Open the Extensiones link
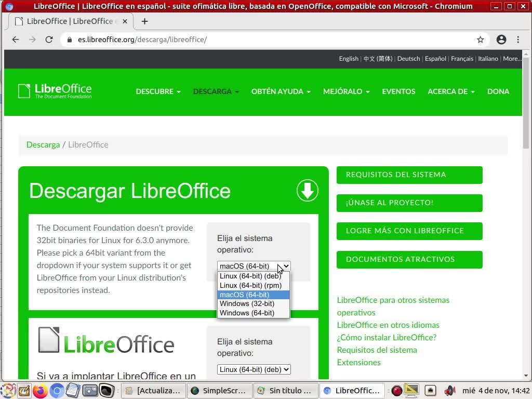This screenshot has height=399, width=532. [x=358, y=363]
